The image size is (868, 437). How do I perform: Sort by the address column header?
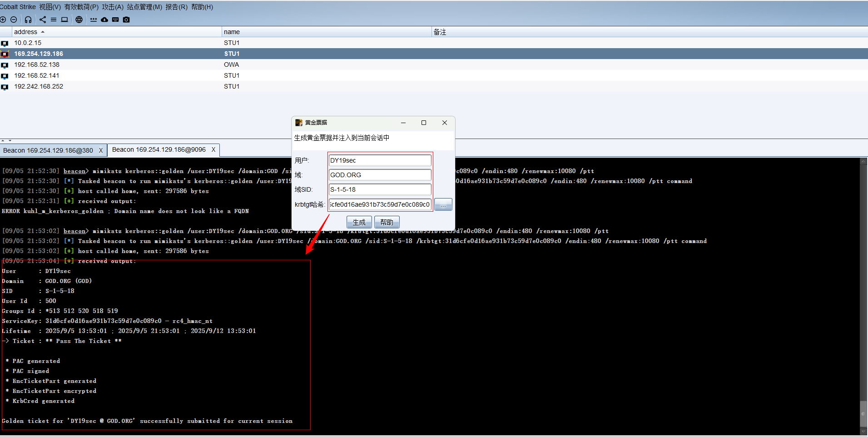[x=117, y=32]
